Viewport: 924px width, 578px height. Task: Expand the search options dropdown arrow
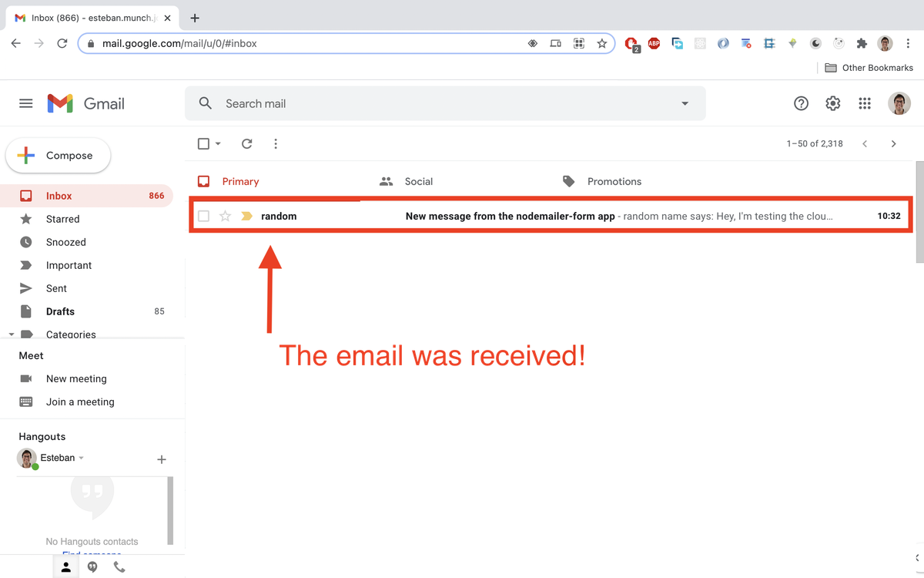[685, 103]
